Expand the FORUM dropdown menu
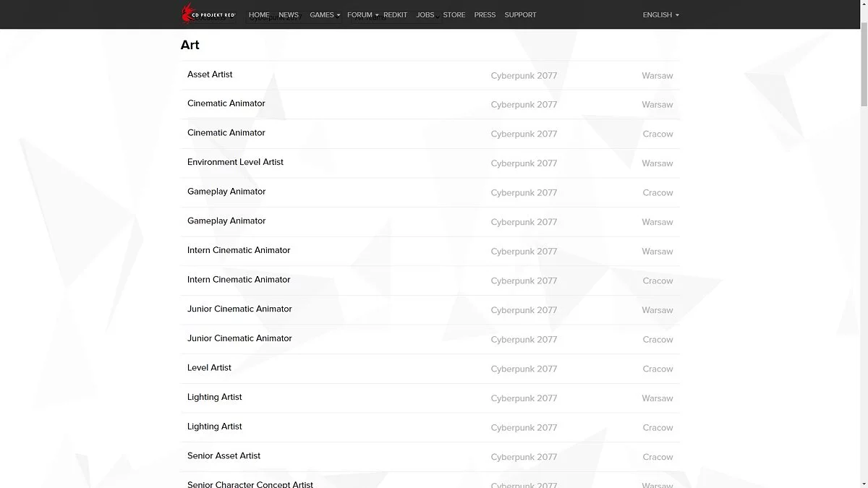 pos(362,14)
